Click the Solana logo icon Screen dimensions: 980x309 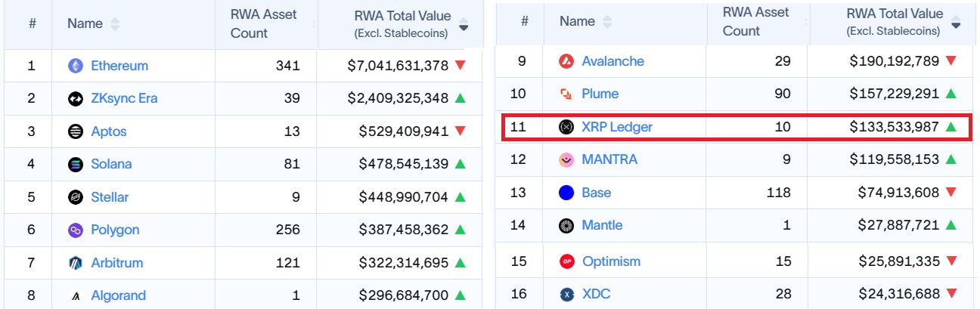click(76, 164)
